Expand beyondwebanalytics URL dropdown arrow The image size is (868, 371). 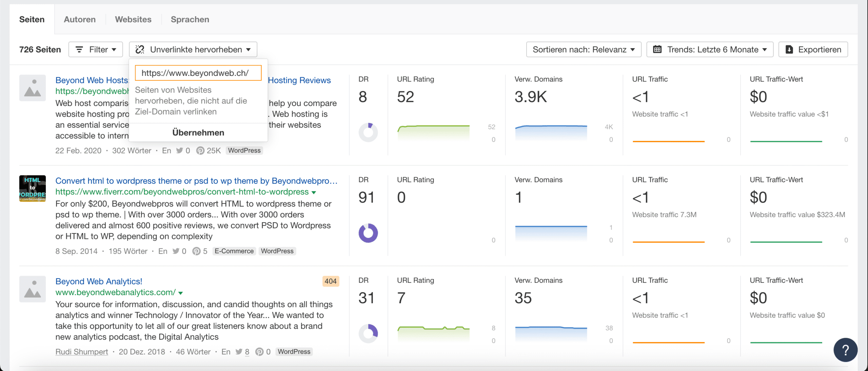click(181, 293)
